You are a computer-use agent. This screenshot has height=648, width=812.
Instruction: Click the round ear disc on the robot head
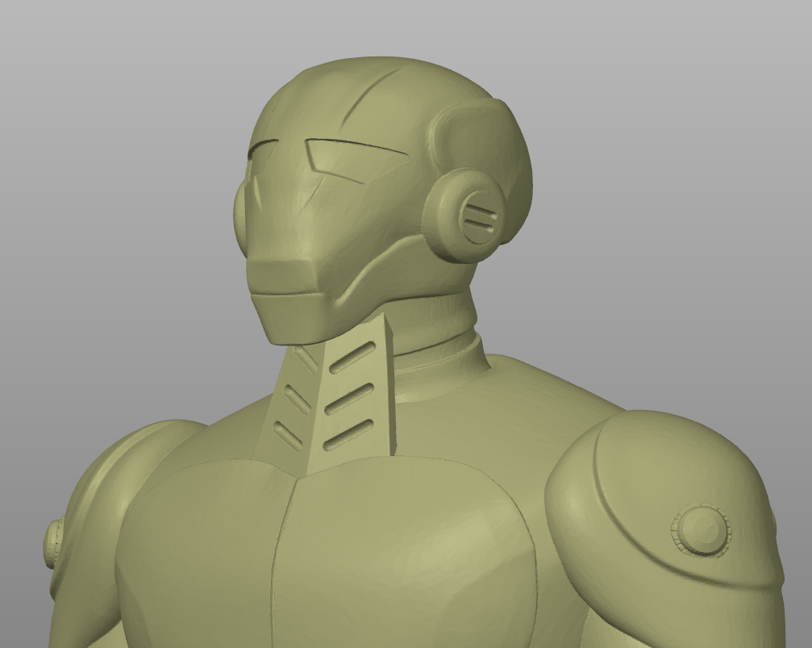464,217
